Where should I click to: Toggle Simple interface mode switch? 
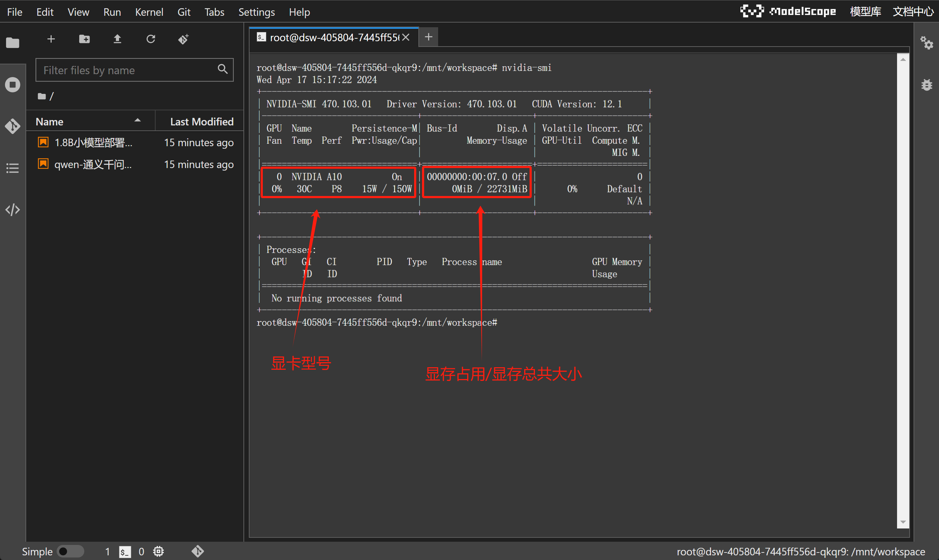tap(70, 551)
